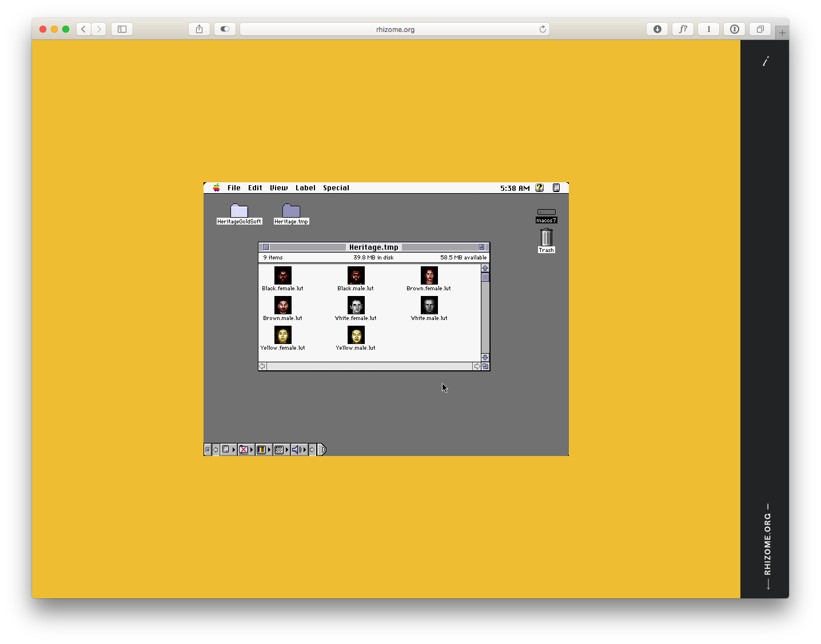Open the Special menu
Viewport: 821px width, 644px height.
(336, 188)
